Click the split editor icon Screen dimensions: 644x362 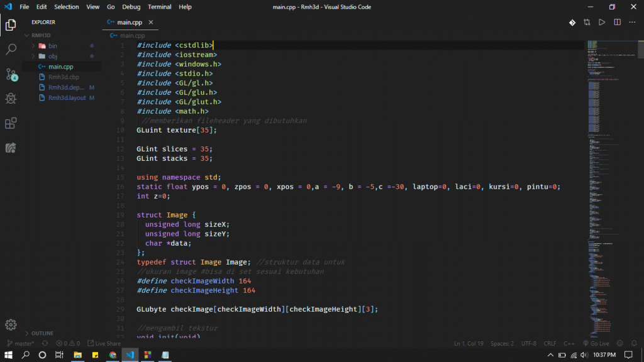[x=617, y=22]
